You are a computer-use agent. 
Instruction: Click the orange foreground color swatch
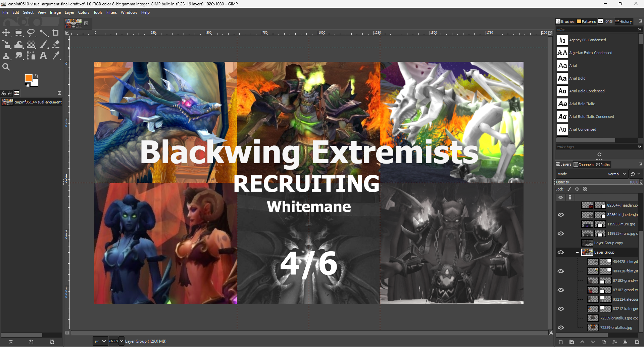pos(28,78)
